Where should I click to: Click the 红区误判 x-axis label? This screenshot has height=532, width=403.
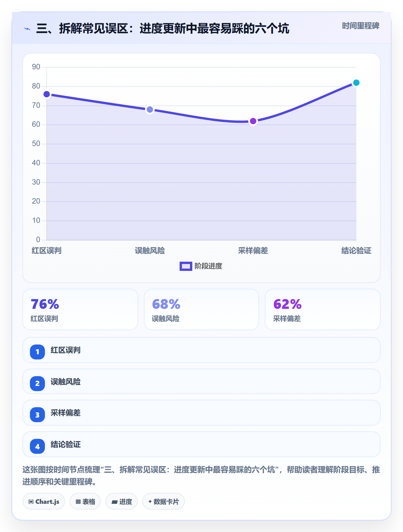click(x=47, y=251)
